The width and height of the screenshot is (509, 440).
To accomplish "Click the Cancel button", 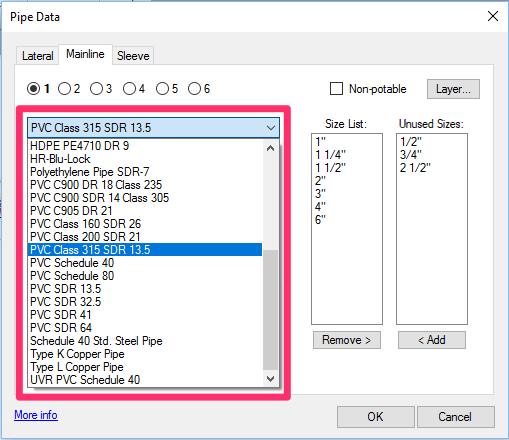I will [456, 417].
